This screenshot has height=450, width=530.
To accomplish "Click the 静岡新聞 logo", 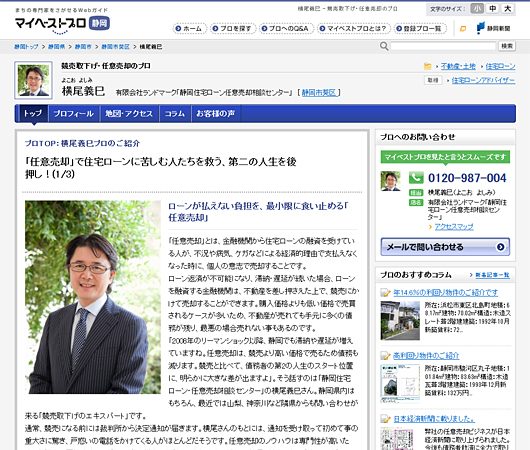I will 493,28.
